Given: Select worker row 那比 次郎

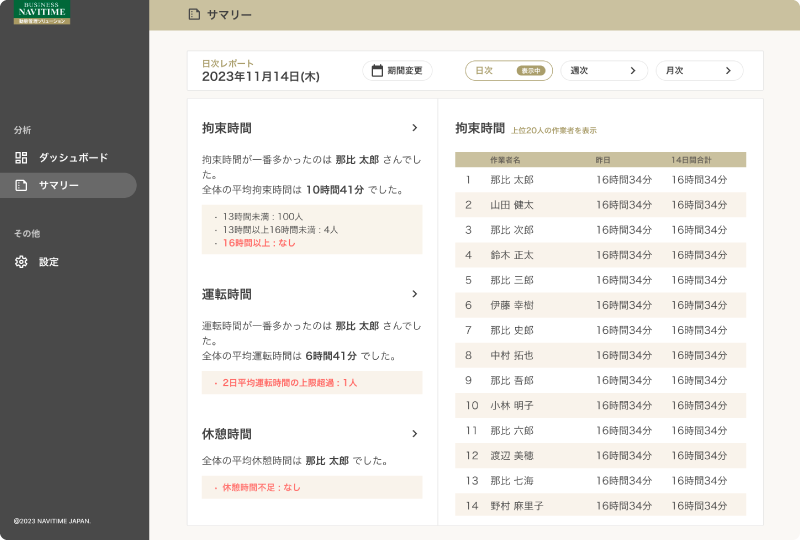Looking at the screenshot, I should [601, 230].
